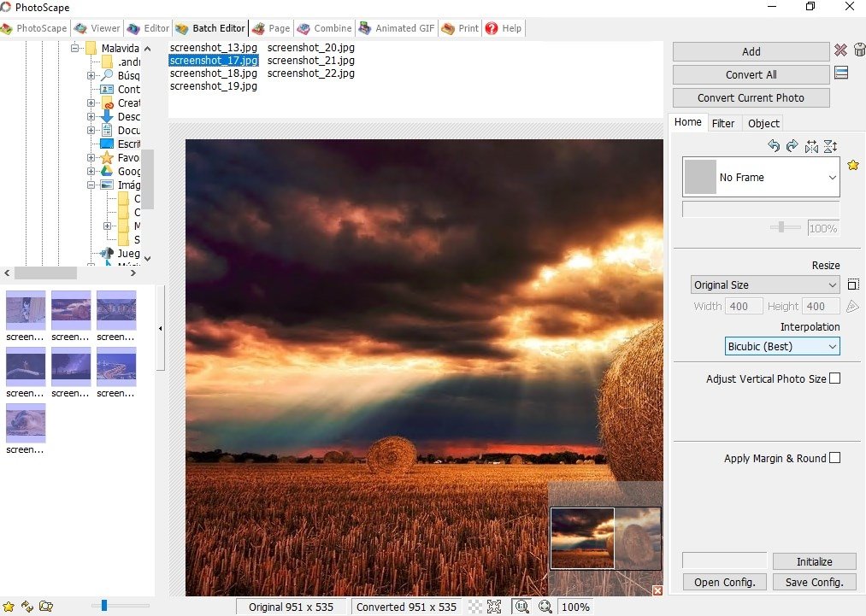
Task: Click the Width input field
Action: pos(744,306)
